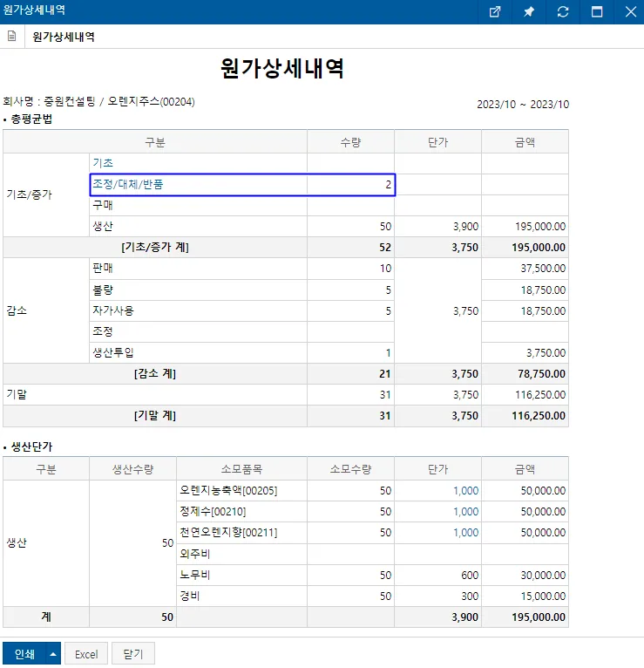Screen dimensions: 644x668
Task: Click amount 78,750.00 in 감소 계
Action: click(x=541, y=373)
